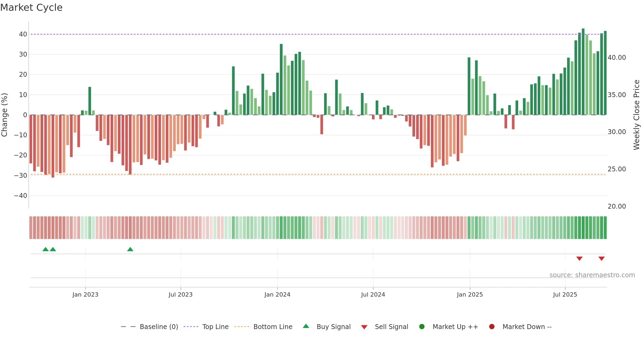Toggle the Buy Signal legend entry
The width and height of the screenshot is (644, 362).
(327, 327)
